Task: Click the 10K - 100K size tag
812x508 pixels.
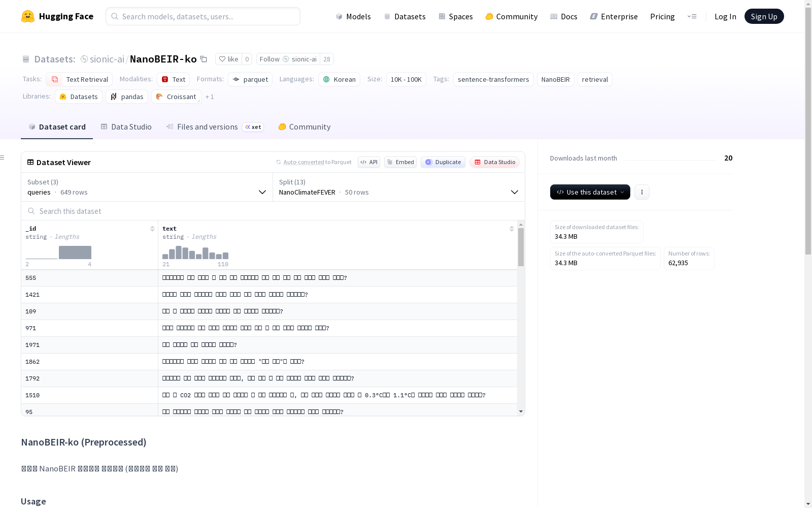Action: 406,79
